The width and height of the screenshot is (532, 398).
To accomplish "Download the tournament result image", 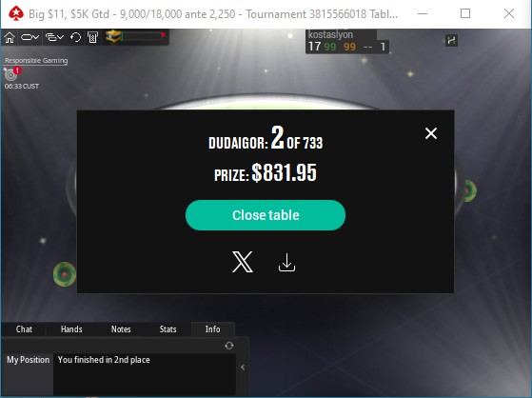I will coord(286,263).
